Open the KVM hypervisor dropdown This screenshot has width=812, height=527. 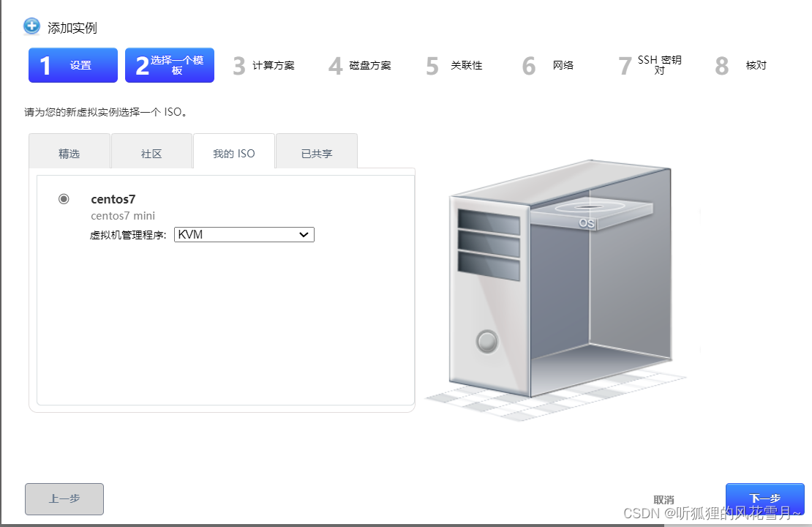point(244,235)
